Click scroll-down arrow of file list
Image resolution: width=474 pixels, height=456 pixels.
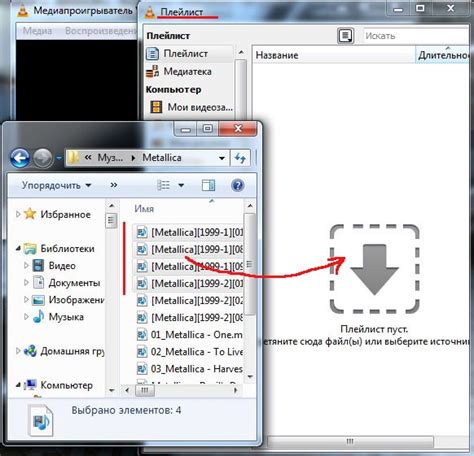coord(250,377)
